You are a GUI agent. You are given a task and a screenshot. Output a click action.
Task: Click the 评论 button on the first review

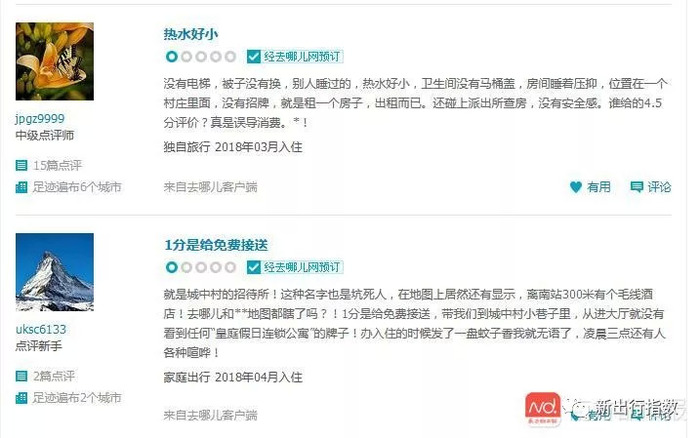coord(650,187)
